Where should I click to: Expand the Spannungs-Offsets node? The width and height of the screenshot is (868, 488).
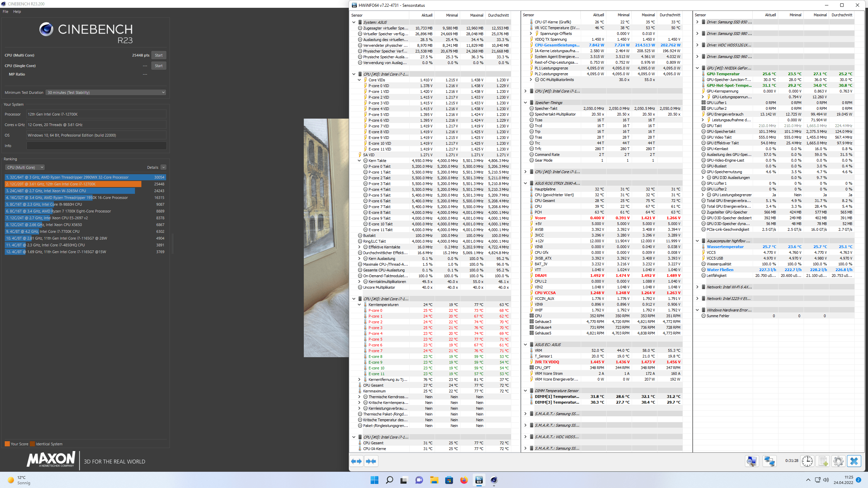click(x=531, y=34)
